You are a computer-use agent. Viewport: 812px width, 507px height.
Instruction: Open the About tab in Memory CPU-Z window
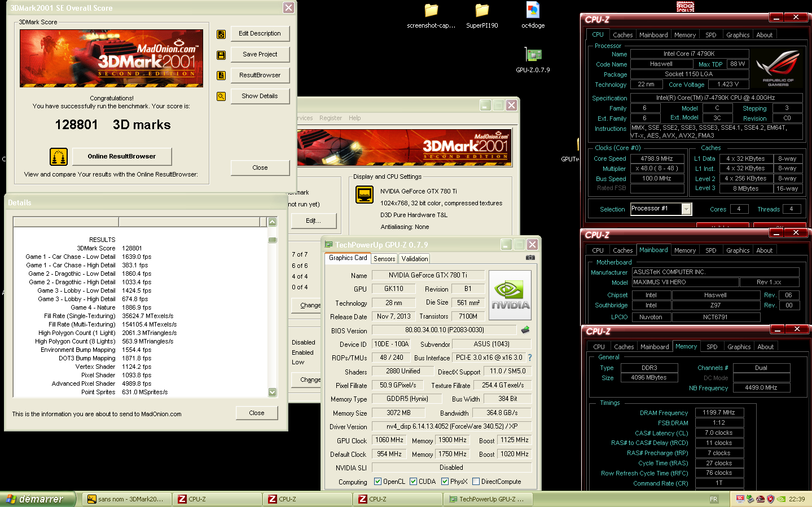[766, 347]
